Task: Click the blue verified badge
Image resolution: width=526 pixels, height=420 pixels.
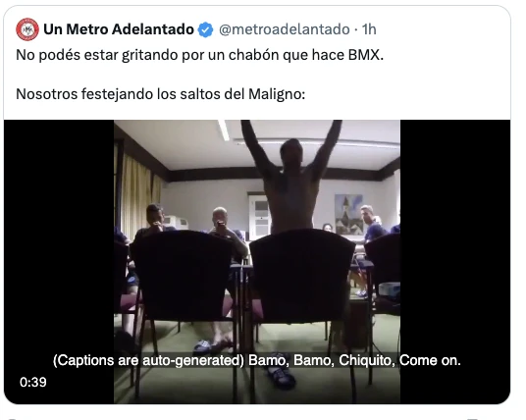Action: pyautogui.click(x=205, y=29)
